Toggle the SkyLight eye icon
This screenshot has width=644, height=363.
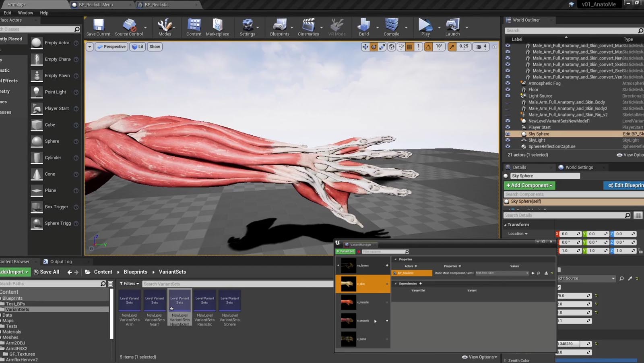508,140
